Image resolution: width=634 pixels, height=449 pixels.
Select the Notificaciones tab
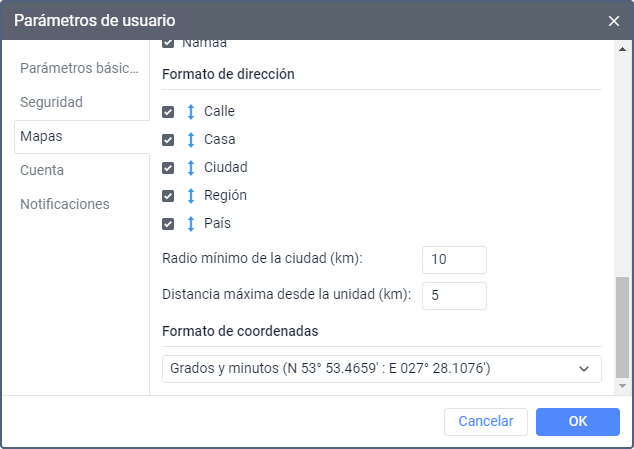point(65,204)
